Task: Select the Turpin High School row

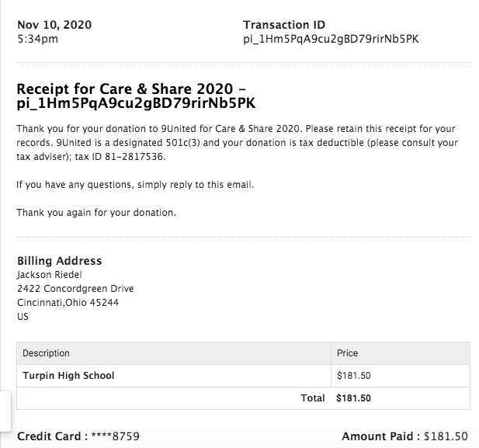Action: click(x=68, y=376)
